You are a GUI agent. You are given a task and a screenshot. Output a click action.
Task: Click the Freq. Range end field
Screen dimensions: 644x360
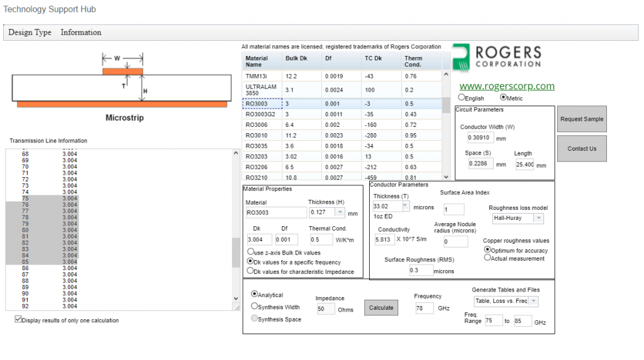(523, 320)
